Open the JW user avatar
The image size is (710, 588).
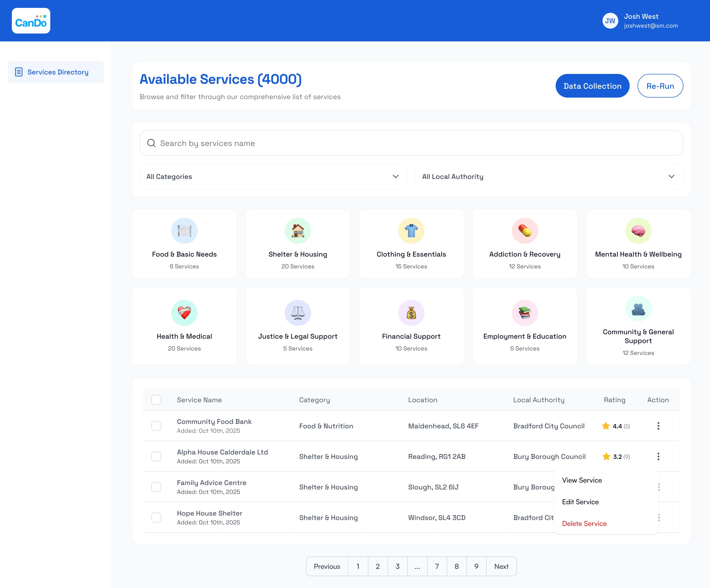pyautogui.click(x=610, y=21)
